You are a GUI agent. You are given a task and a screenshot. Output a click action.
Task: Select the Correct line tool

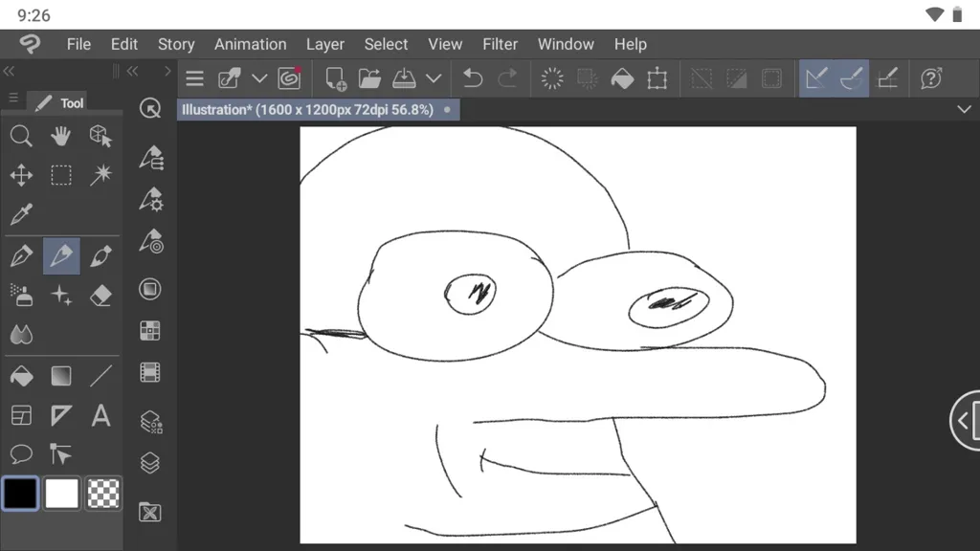click(x=60, y=454)
